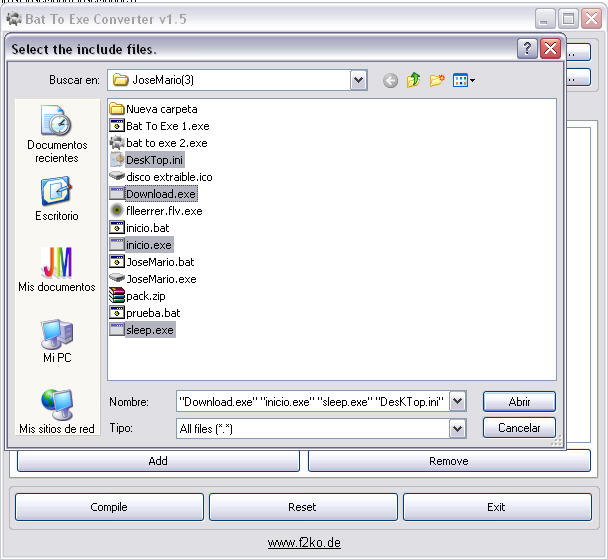This screenshot has height=560, width=608.
Task: Go to Escritorio in the places bar
Action: click(x=57, y=199)
